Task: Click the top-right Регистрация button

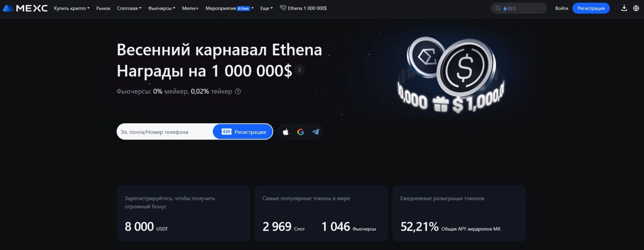Action: [x=591, y=8]
